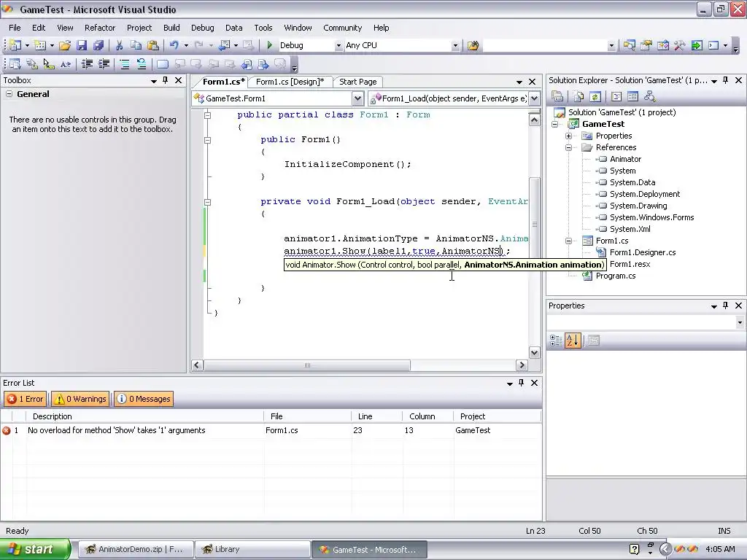Screen dimensions: 747x560
Task: Toggle the 0 Warnings filter button
Action: [x=80, y=399]
